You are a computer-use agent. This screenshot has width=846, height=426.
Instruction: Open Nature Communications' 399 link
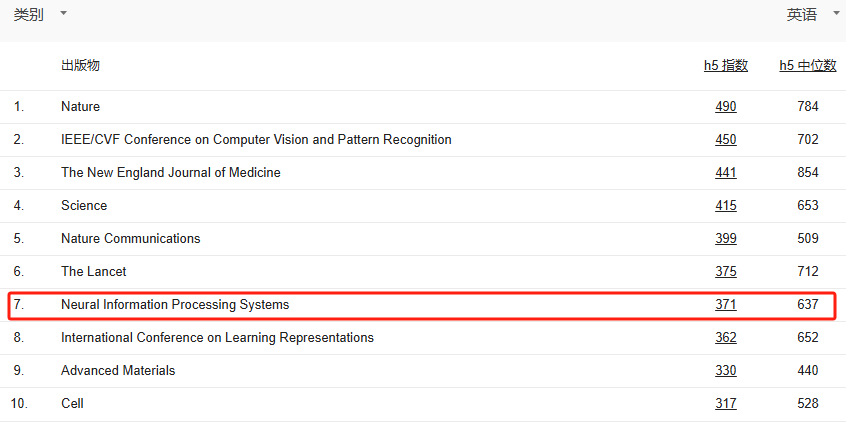725,239
